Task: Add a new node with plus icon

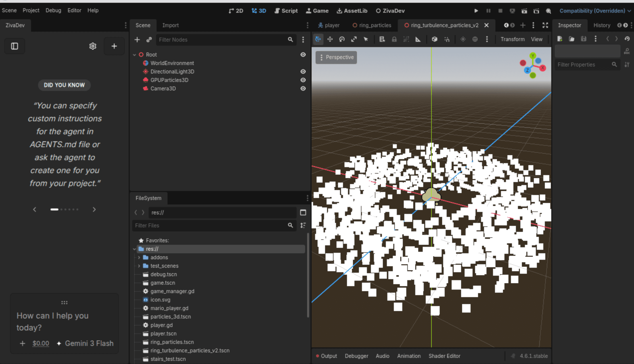Action: [137, 40]
